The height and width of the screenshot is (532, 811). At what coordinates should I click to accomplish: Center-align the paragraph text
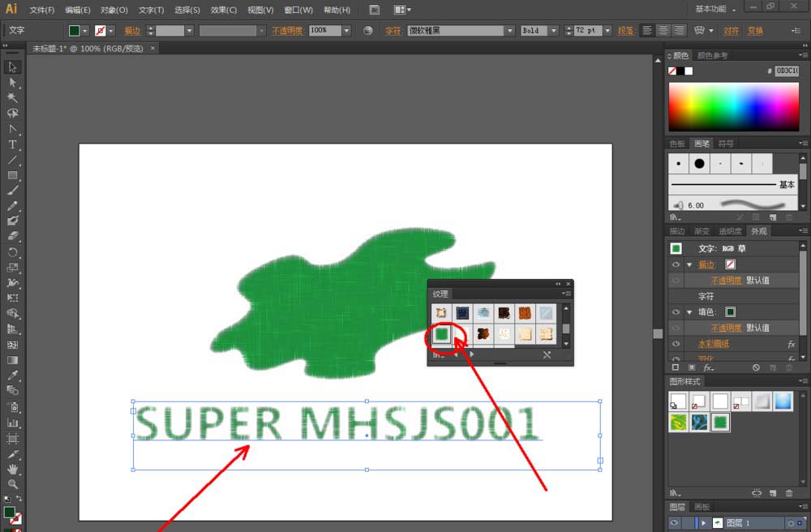[x=663, y=30]
